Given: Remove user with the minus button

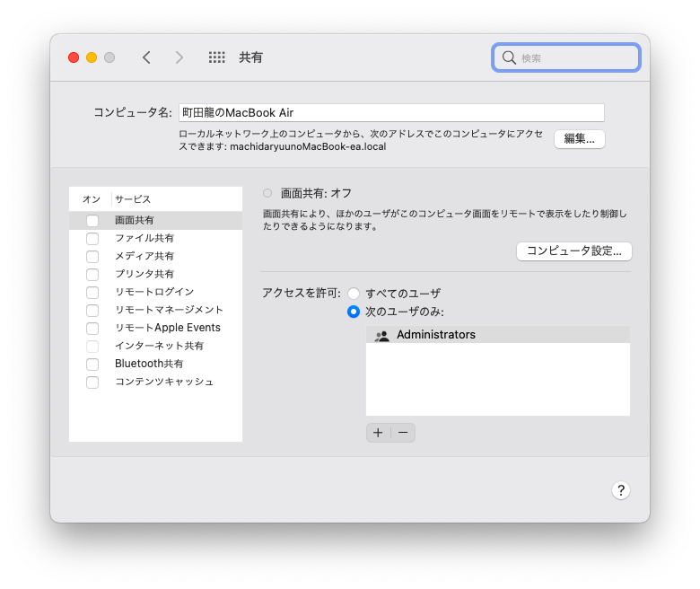Looking at the screenshot, I should pos(403,433).
